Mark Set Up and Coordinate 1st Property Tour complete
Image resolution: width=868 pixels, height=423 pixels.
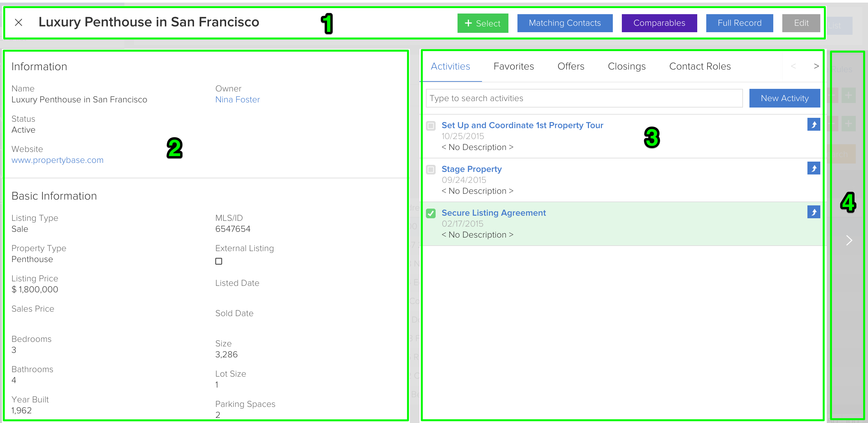click(431, 126)
